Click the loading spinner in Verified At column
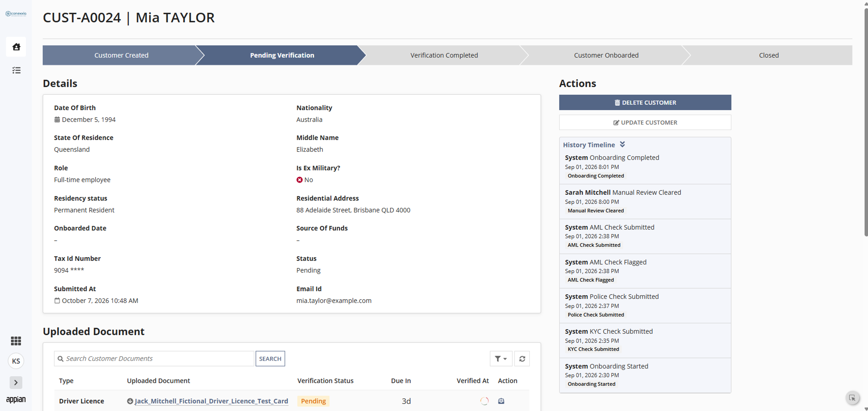The height and width of the screenshot is (411, 868). pos(484,401)
